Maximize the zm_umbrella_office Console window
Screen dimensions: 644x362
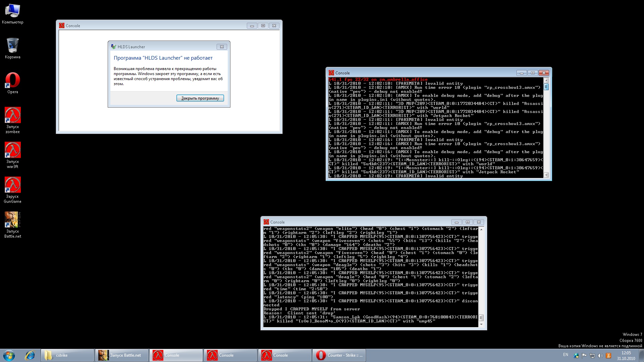(533, 73)
